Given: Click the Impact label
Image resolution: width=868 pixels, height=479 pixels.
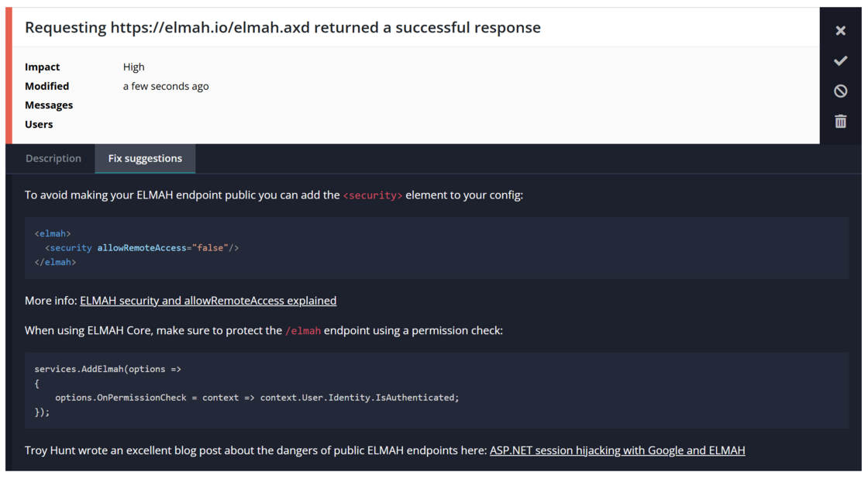Looking at the screenshot, I should click(42, 67).
